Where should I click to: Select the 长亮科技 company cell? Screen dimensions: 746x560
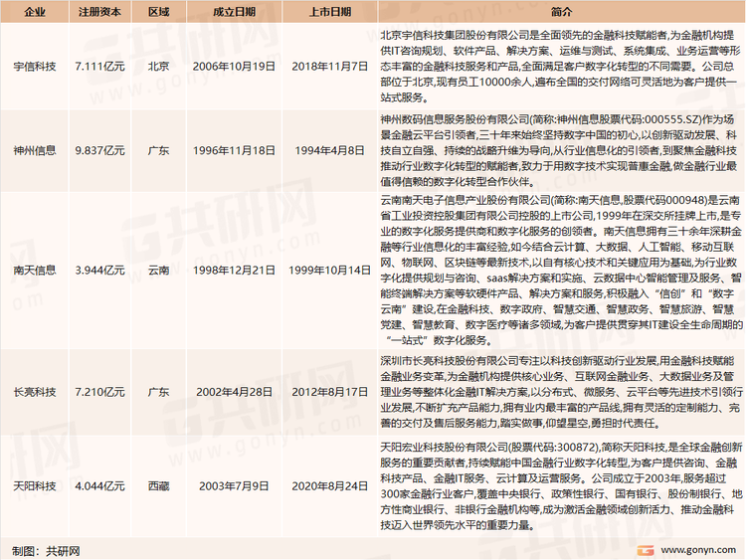pos(35,392)
